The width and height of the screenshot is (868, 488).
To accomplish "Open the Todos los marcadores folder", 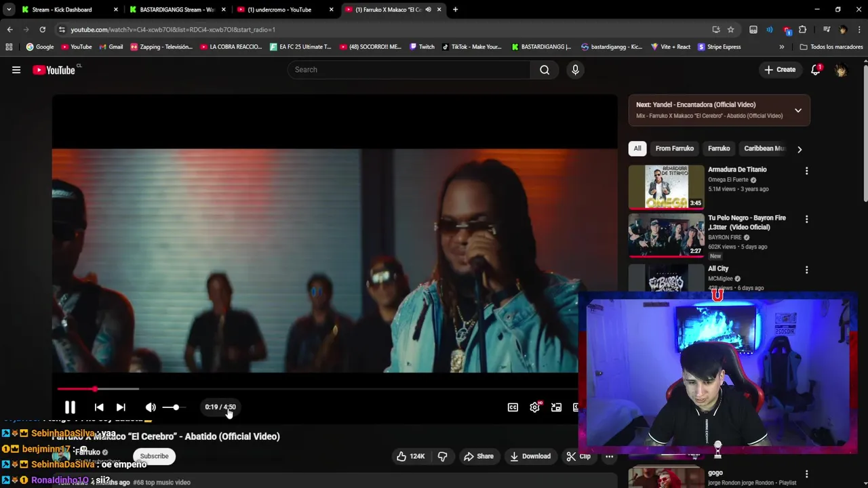I will 831,47.
